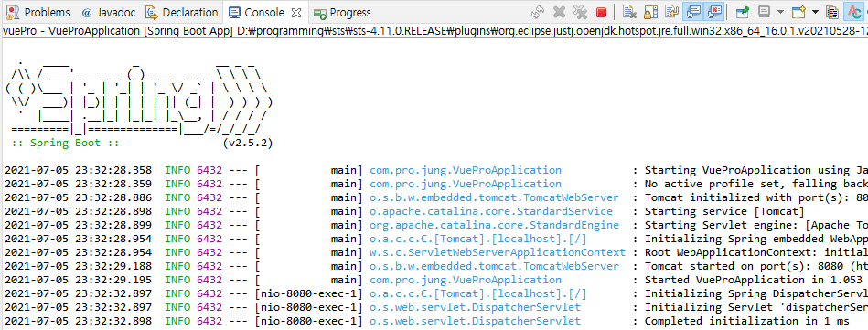Click the Problems tab icon
This screenshot has width=868, height=330.
click(x=14, y=12)
